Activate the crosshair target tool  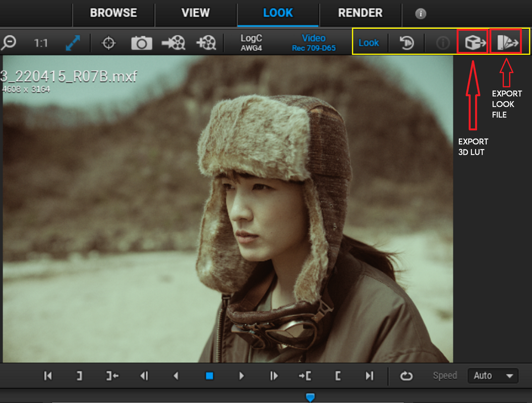(x=108, y=43)
